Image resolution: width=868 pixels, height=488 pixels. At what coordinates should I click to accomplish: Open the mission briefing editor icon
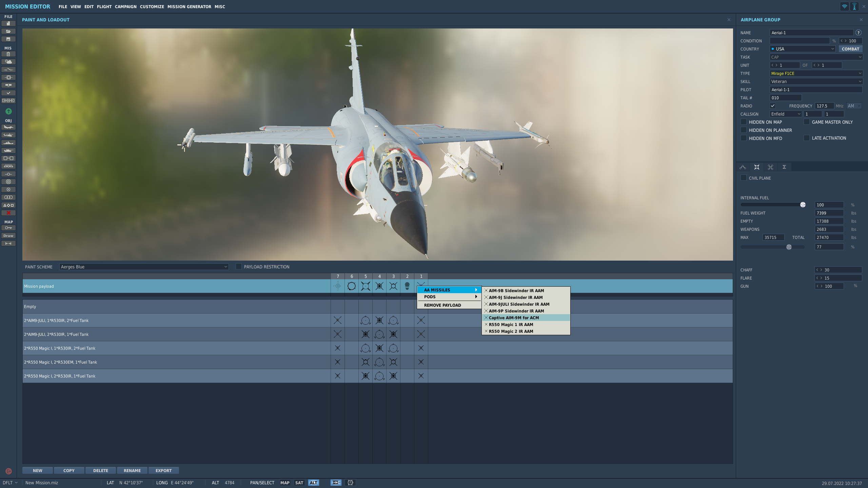click(x=8, y=53)
